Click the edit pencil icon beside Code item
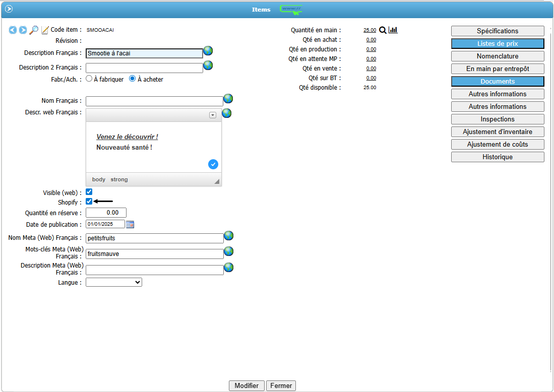The width and height of the screenshot is (554, 392). [x=45, y=30]
